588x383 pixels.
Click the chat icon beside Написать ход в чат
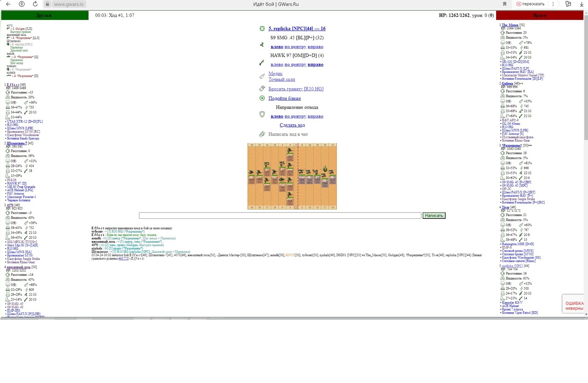(262, 134)
